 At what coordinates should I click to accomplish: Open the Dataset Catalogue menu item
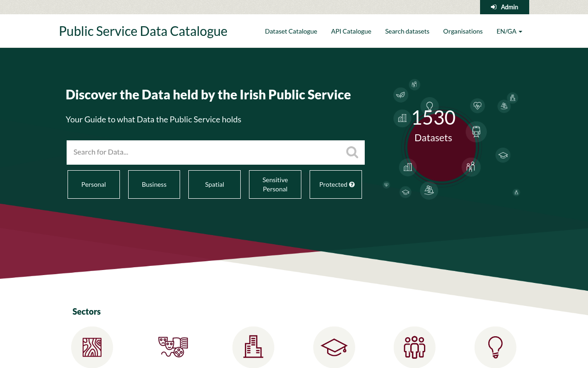pos(291,31)
